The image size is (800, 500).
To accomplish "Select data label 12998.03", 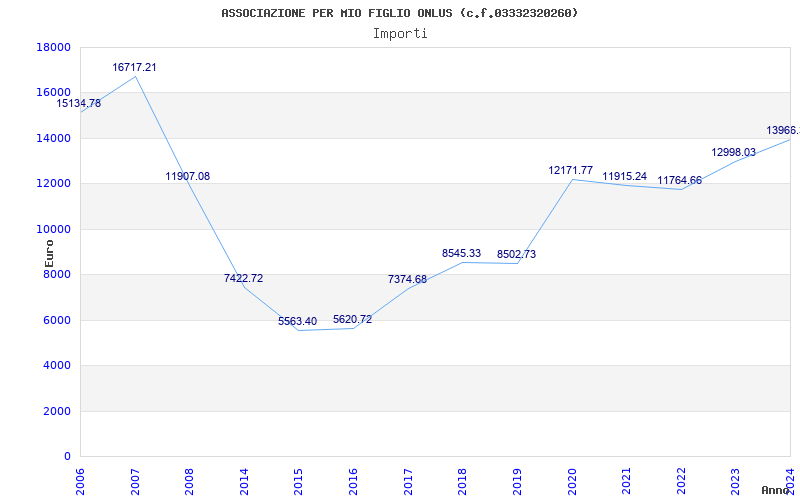I will [734, 153].
